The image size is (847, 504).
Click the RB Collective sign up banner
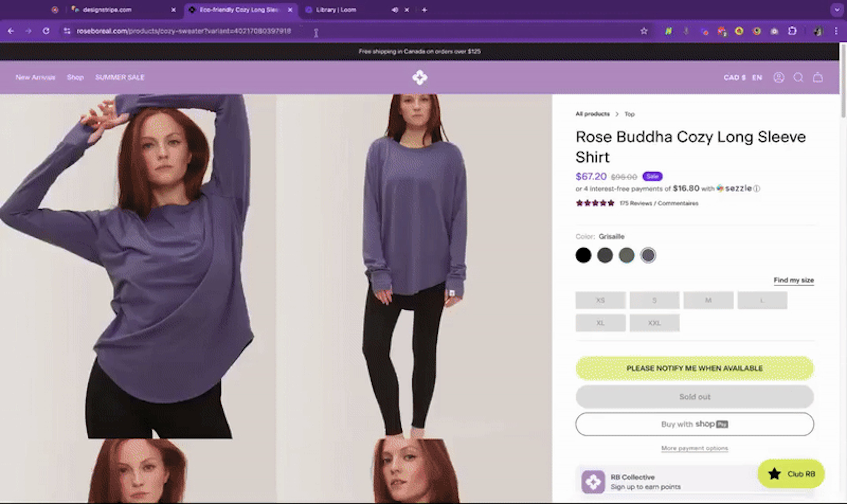(695, 482)
